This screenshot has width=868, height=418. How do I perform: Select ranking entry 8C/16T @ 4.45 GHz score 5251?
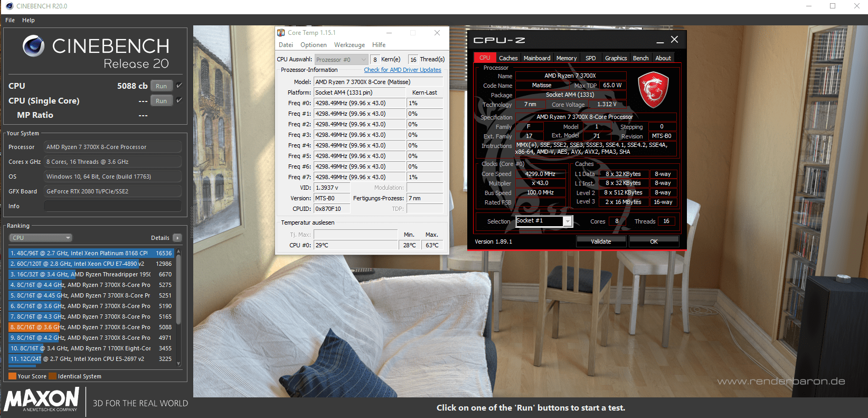pos(90,295)
